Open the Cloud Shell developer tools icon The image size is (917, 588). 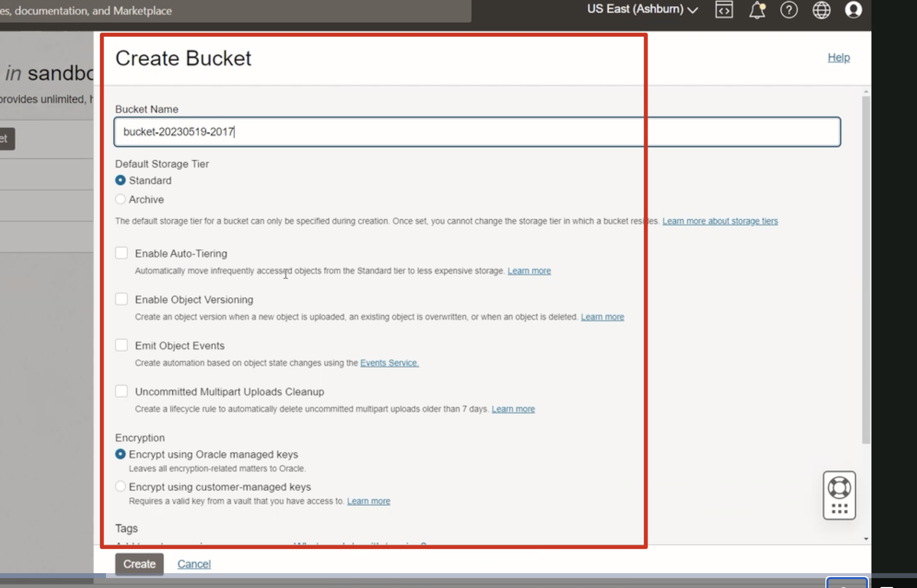point(724,10)
